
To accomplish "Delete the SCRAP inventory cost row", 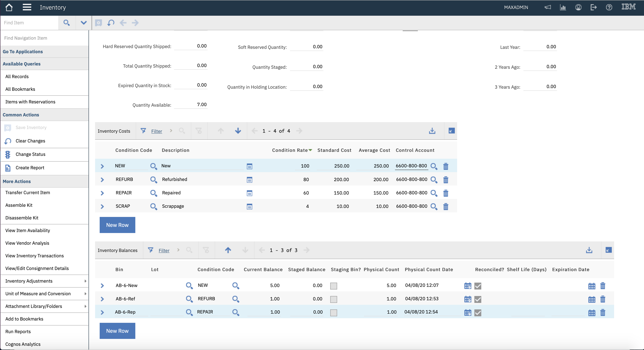I will (446, 206).
